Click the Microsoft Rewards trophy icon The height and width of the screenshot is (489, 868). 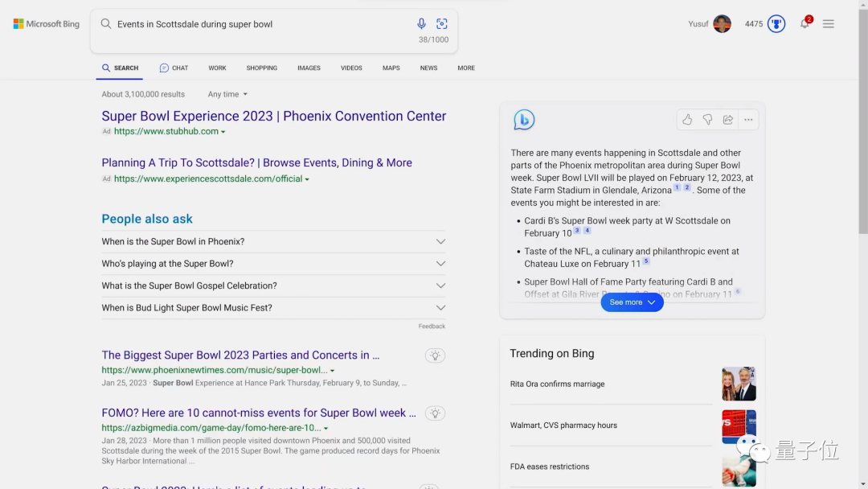point(776,24)
